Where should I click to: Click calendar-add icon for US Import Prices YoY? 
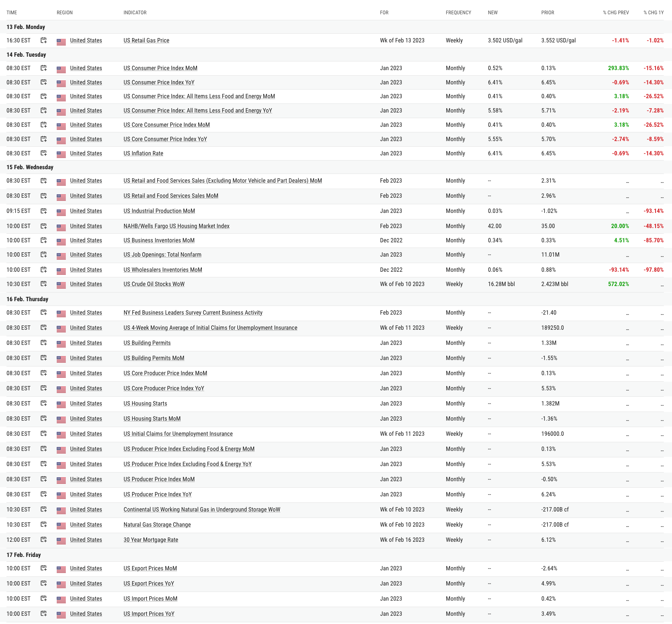tap(44, 614)
